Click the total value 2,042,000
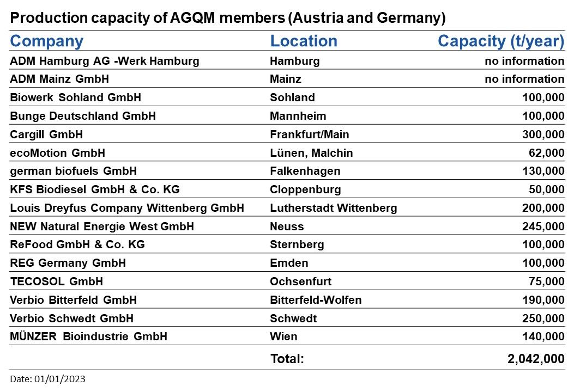 tap(536, 359)
